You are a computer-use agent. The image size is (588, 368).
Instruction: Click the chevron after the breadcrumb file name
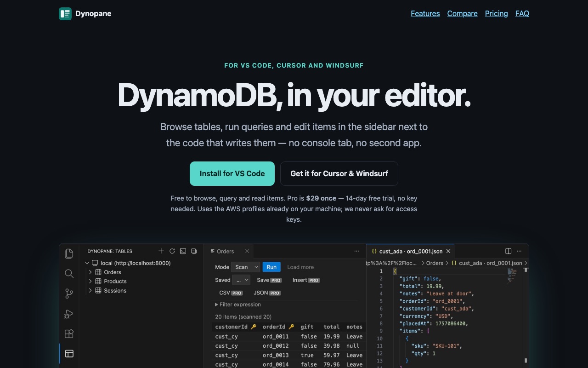coord(526,263)
